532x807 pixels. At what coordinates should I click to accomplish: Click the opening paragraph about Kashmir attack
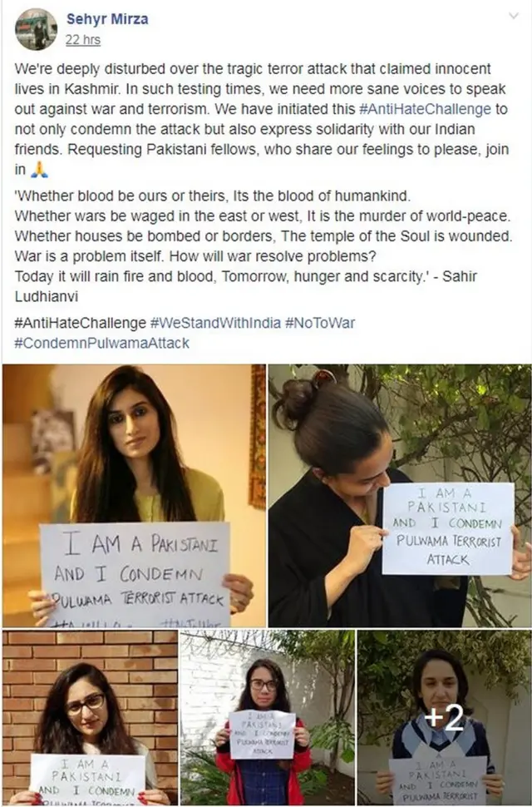262,119
